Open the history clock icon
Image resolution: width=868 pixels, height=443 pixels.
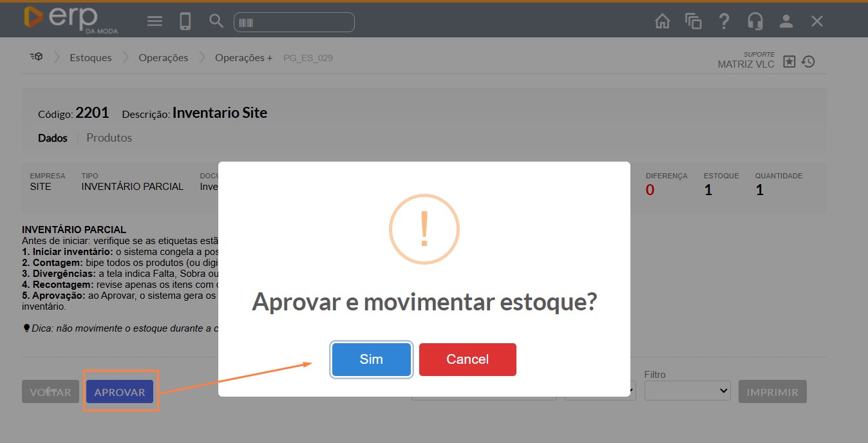[808, 62]
